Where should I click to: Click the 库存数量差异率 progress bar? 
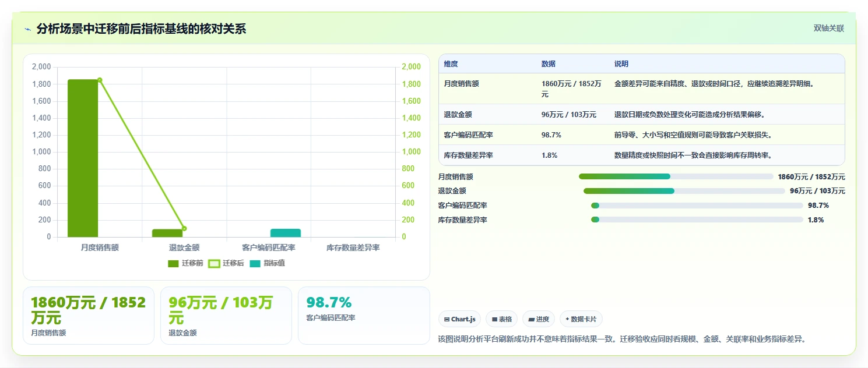coord(697,220)
